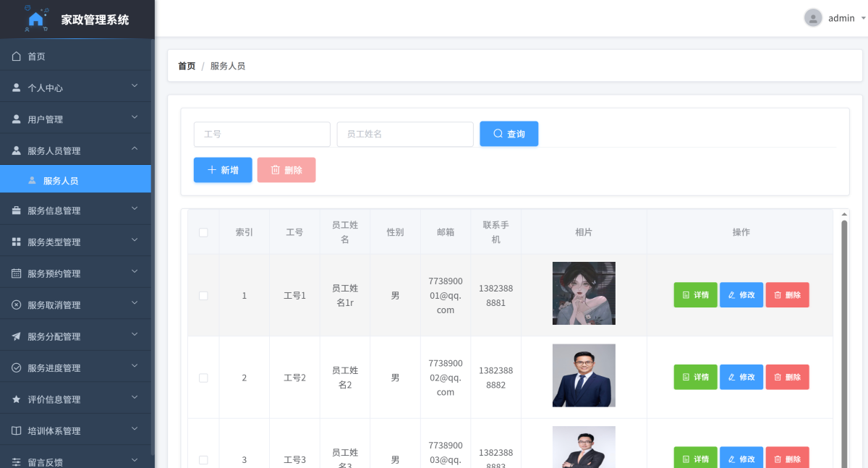The width and height of the screenshot is (868, 468).
Task: Collapse the 服务人员管理 menu chevron
Action: coord(135,149)
